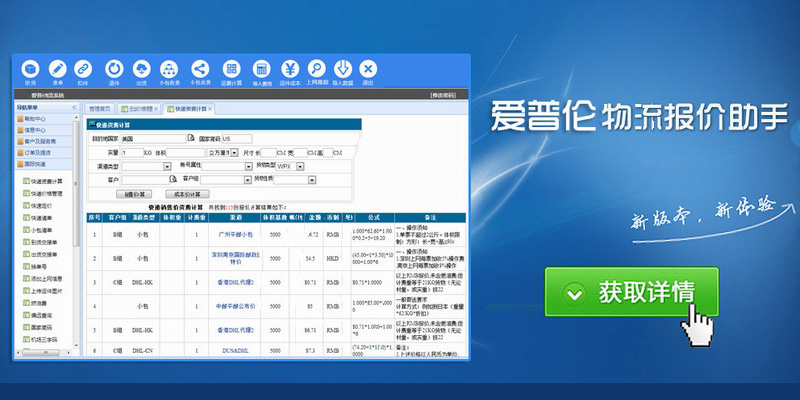Click the 录单 pencil icon
800x400 pixels.
click(x=57, y=69)
